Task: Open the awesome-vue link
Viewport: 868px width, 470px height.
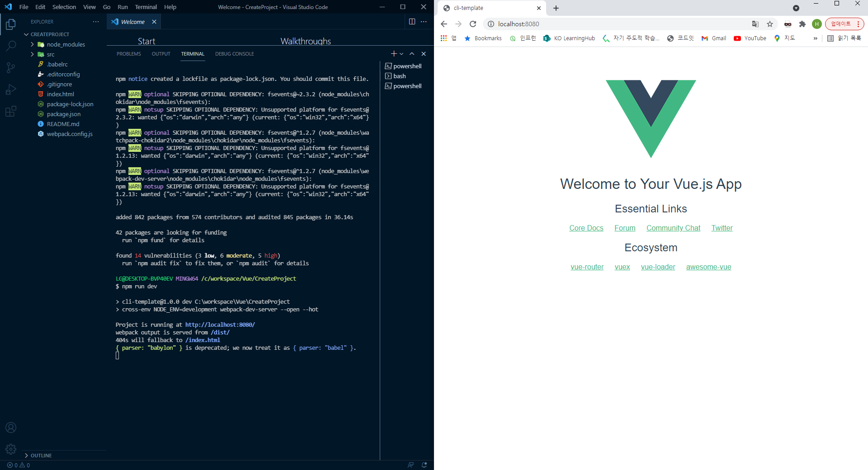Action: (x=708, y=267)
